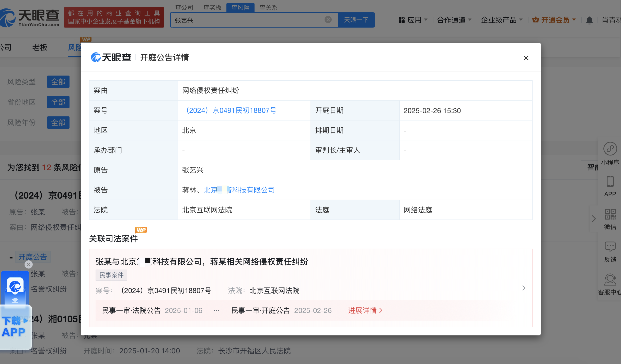Viewport: 621px width, 364px height.
Task: Click the TianYanCha logo in header
Action: (x=30, y=17)
